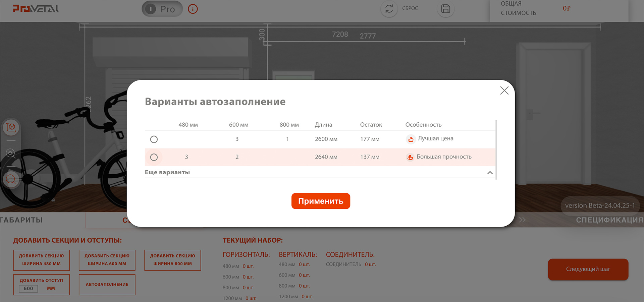
Task: Click the Добавить отступ label
Action: click(41, 280)
